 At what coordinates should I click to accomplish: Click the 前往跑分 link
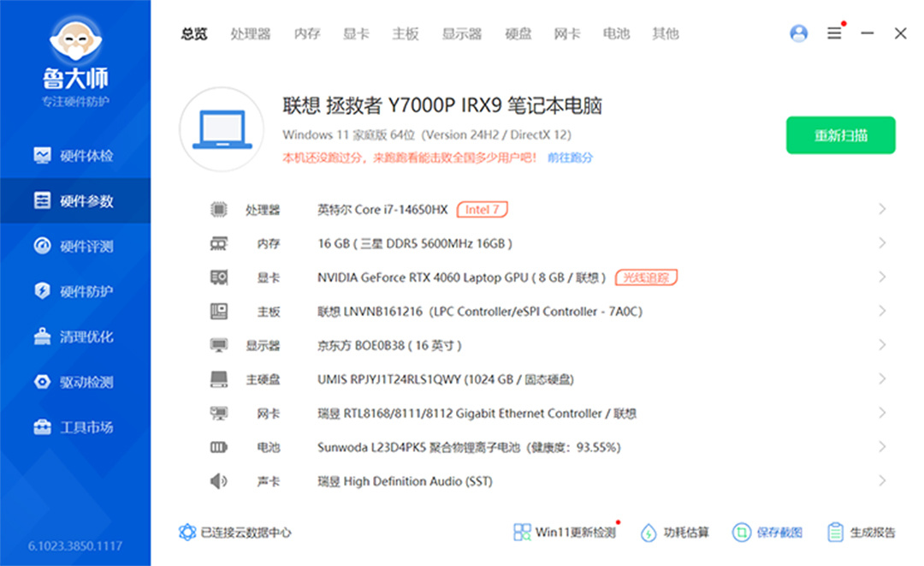click(571, 158)
